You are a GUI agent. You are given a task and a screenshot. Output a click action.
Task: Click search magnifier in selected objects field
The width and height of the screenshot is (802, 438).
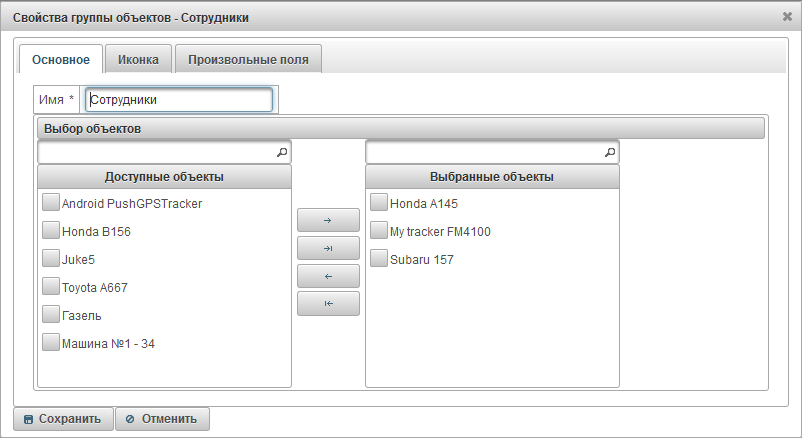point(609,153)
